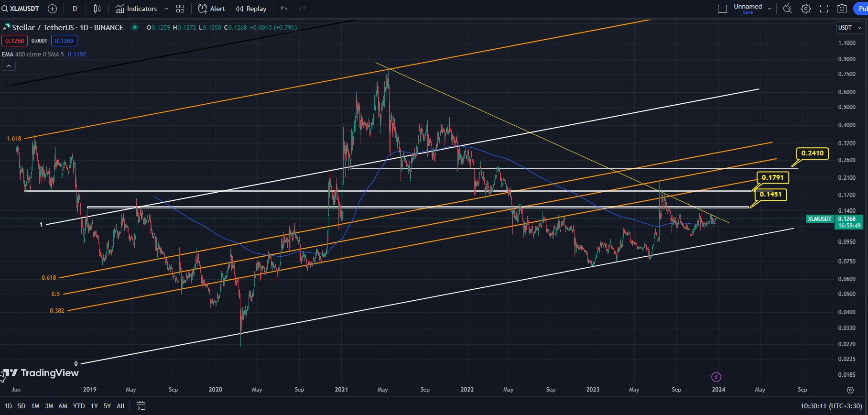868x415 pixels.
Task: Select EMA 400 indicator legend
Action: pos(44,54)
